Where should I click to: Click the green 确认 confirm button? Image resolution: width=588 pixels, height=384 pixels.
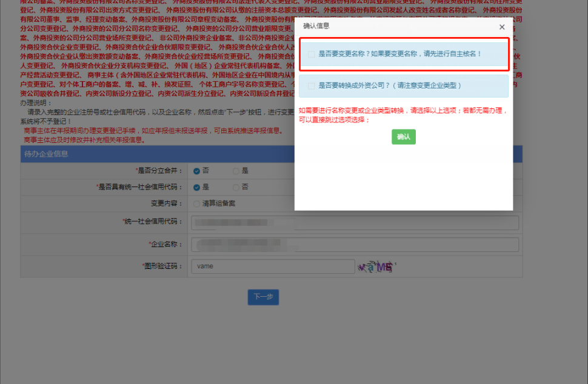(x=403, y=136)
